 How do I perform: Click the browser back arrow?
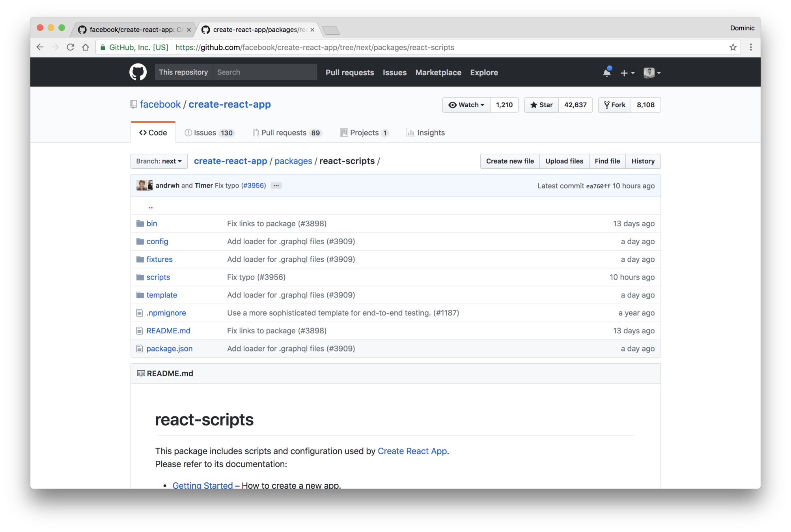pyautogui.click(x=40, y=47)
